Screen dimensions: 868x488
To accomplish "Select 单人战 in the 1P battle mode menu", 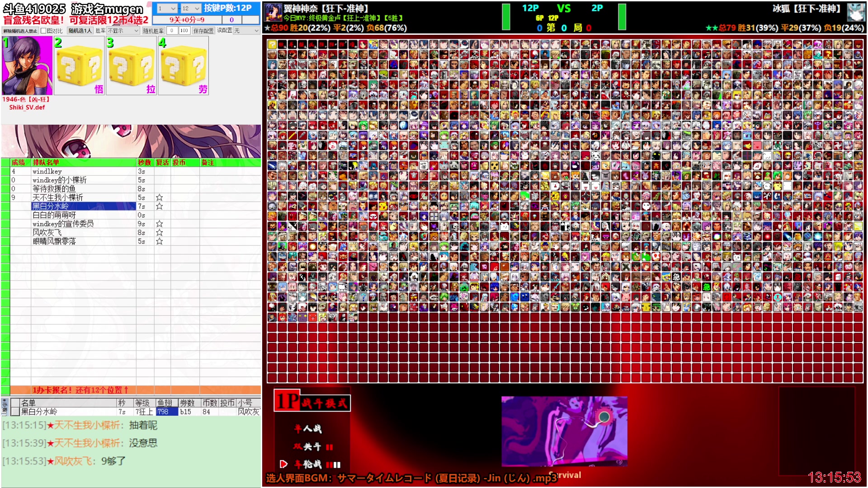I will point(307,428).
